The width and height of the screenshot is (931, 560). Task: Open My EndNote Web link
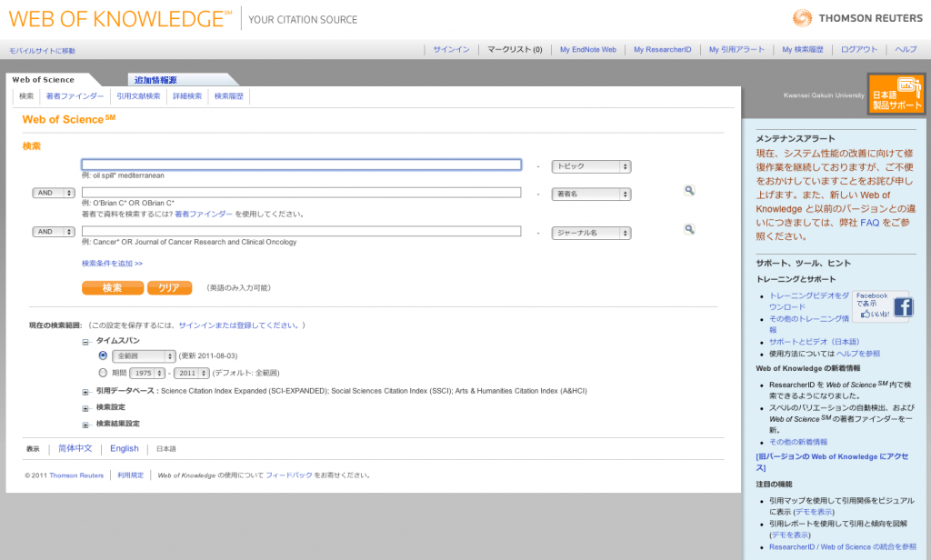(588, 50)
